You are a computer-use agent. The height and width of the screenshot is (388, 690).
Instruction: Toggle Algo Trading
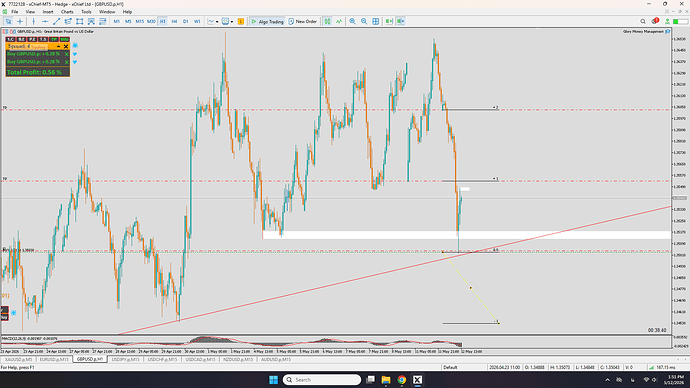(x=267, y=21)
